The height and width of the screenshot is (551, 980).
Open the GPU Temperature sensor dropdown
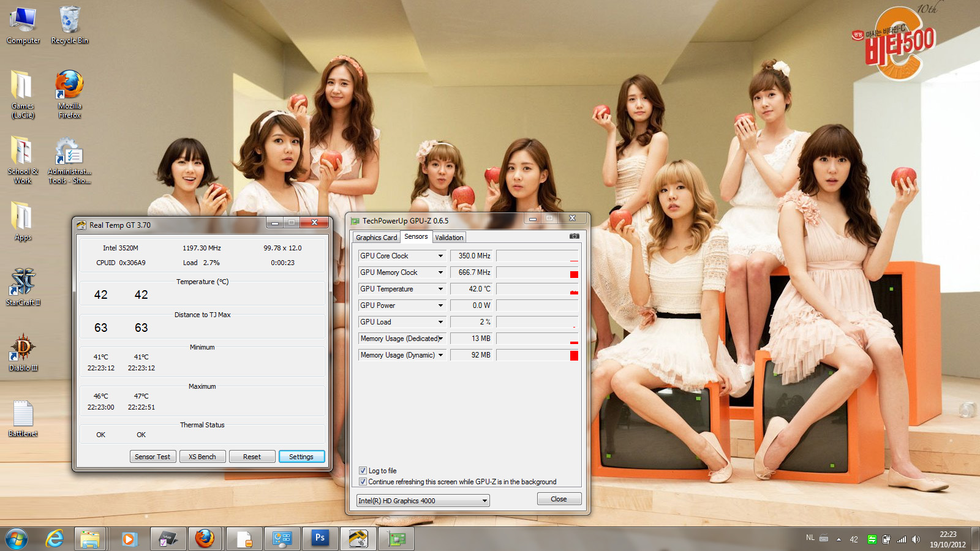pos(440,289)
